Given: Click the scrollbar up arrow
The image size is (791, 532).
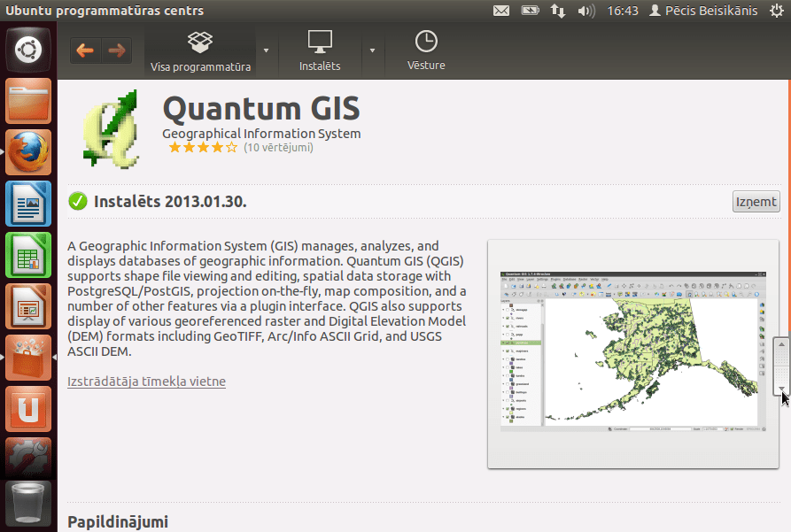Looking at the screenshot, I should click(x=781, y=344).
